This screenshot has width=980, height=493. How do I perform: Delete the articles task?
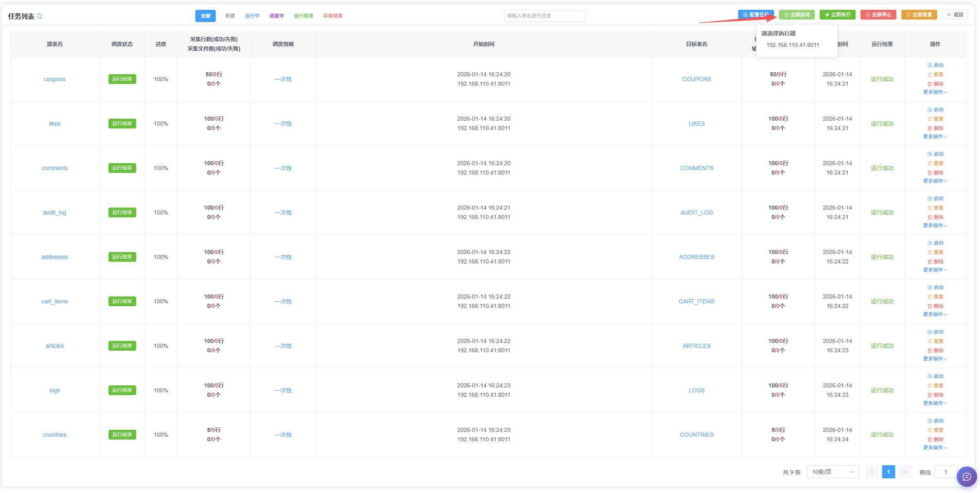pyautogui.click(x=935, y=351)
